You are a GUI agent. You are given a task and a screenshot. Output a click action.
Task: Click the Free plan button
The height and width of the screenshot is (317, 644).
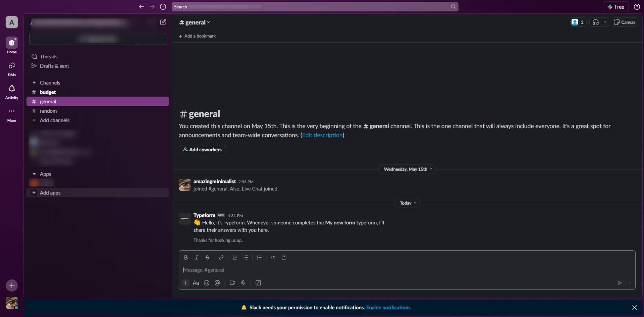click(x=616, y=7)
